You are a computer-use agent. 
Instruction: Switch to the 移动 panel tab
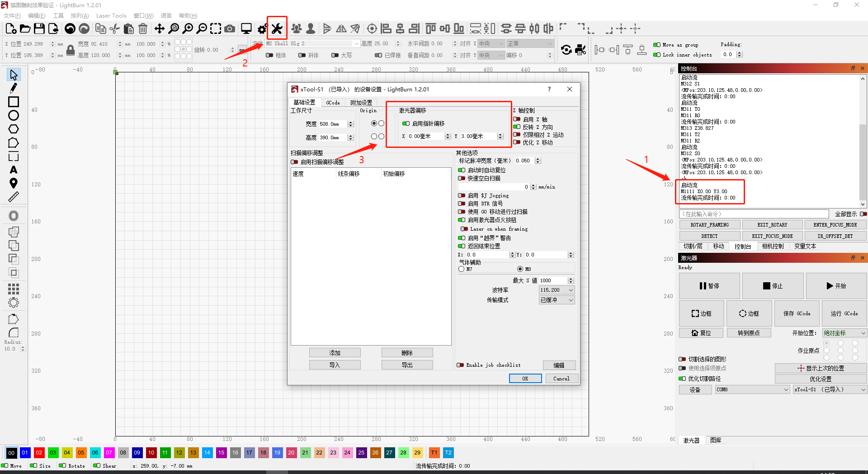718,246
